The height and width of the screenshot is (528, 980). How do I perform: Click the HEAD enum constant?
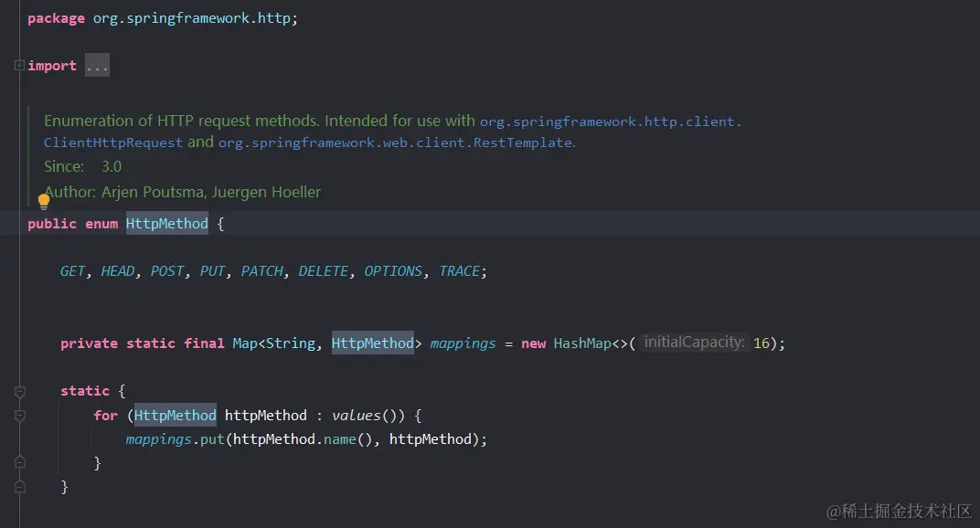pyautogui.click(x=118, y=270)
